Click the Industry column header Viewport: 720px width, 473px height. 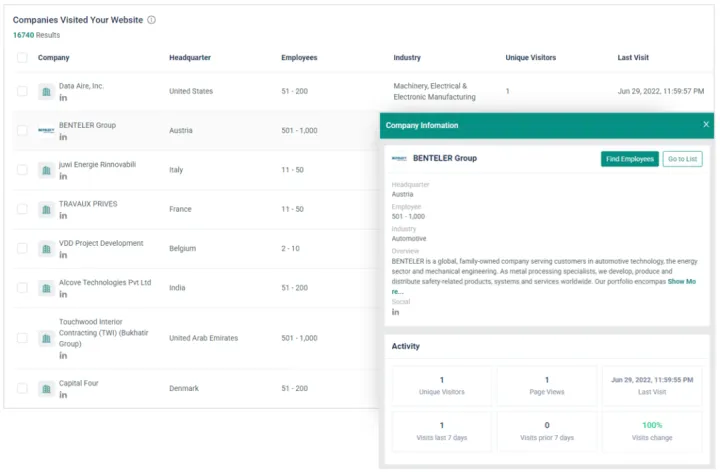point(407,57)
